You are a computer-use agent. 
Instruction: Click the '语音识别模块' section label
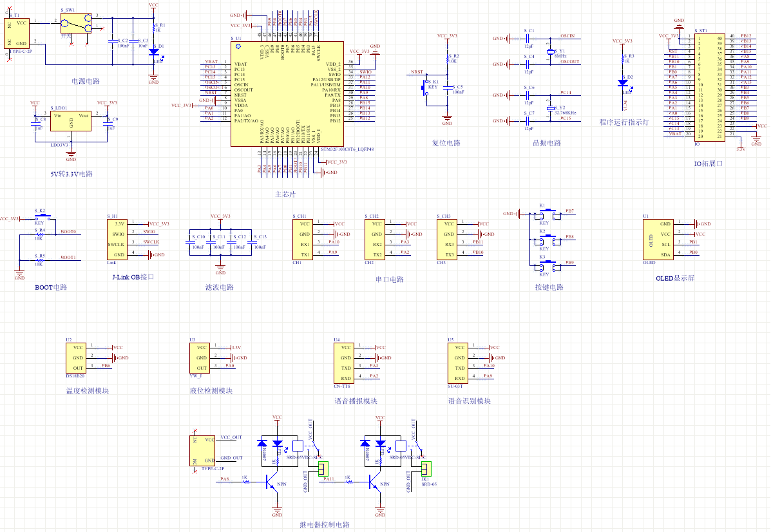pyautogui.click(x=469, y=402)
